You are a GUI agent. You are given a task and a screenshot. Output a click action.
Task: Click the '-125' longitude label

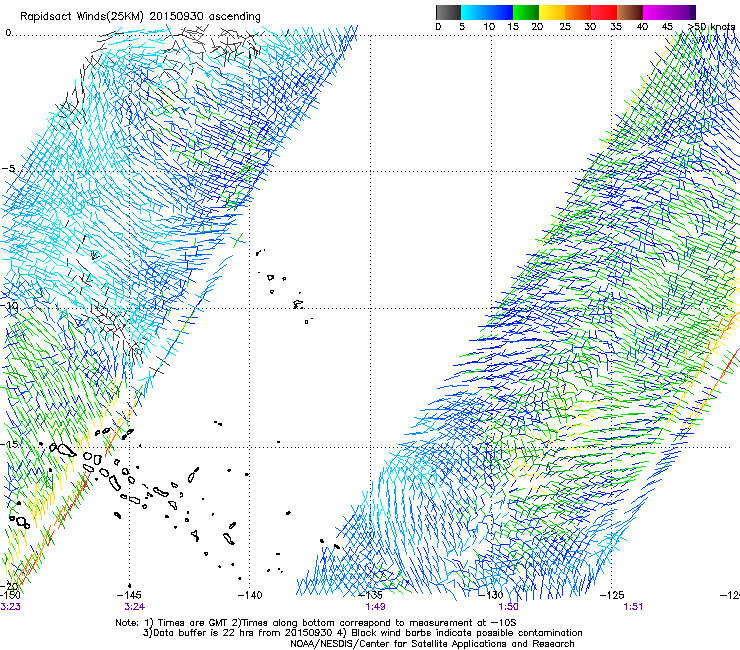[612, 595]
